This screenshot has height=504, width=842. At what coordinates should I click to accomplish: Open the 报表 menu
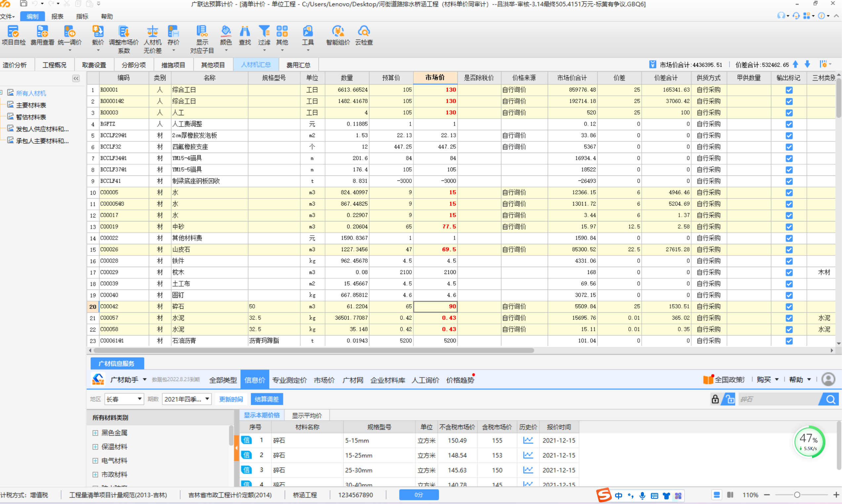(x=57, y=16)
